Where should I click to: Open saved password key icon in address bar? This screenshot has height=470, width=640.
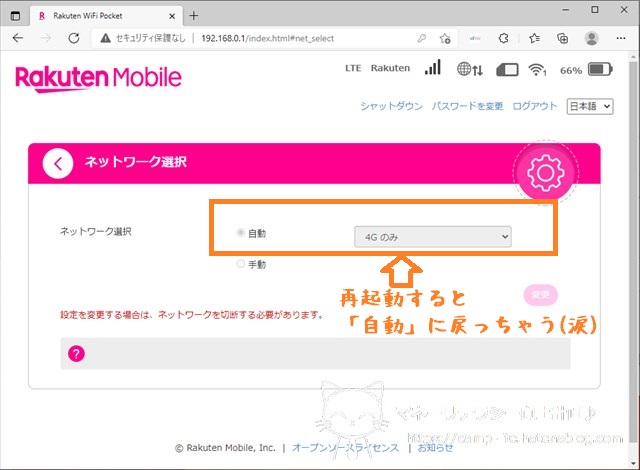(422, 38)
